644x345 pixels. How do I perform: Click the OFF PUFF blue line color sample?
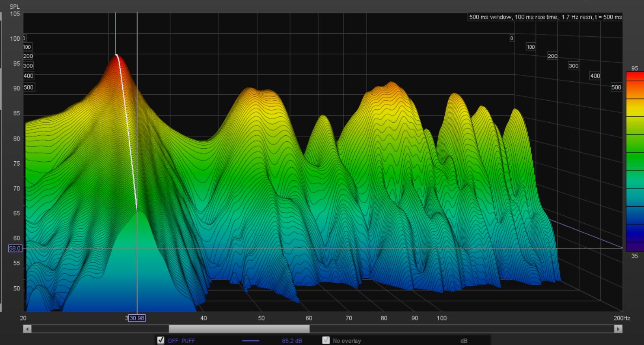[250, 341]
